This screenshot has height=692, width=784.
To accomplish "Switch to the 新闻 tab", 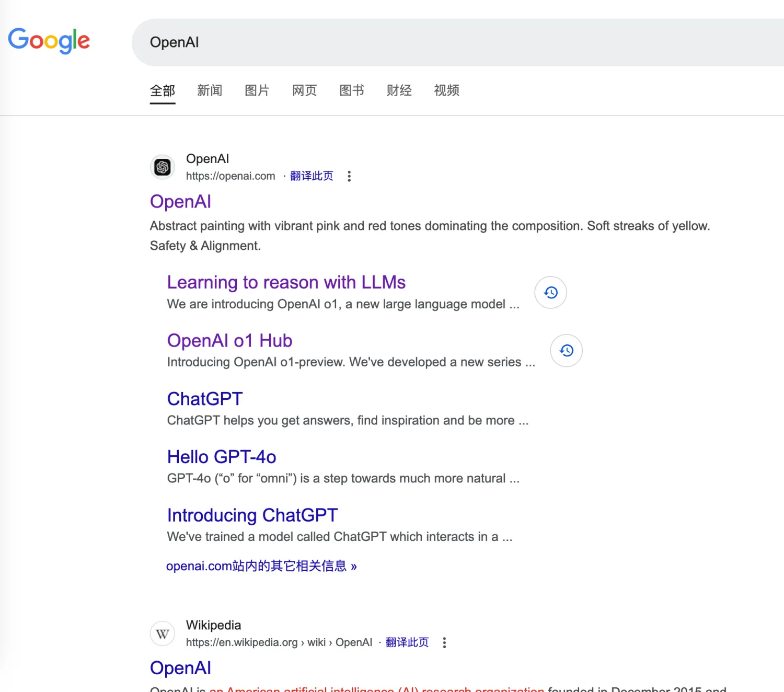I will [x=210, y=91].
